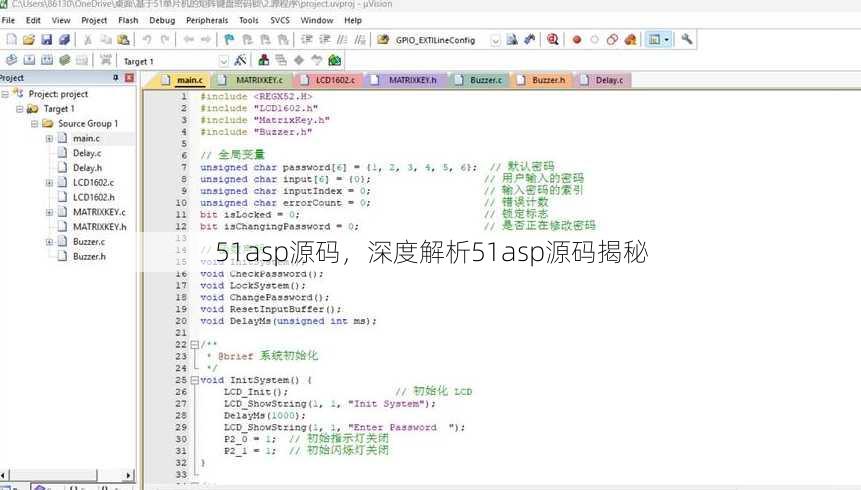
Task: Close the Project panel with the red X
Action: (x=130, y=78)
